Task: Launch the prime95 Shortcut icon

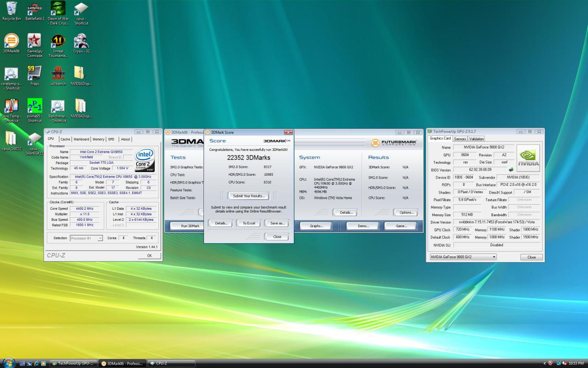Action: pyautogui.click(x=35, y=110)
